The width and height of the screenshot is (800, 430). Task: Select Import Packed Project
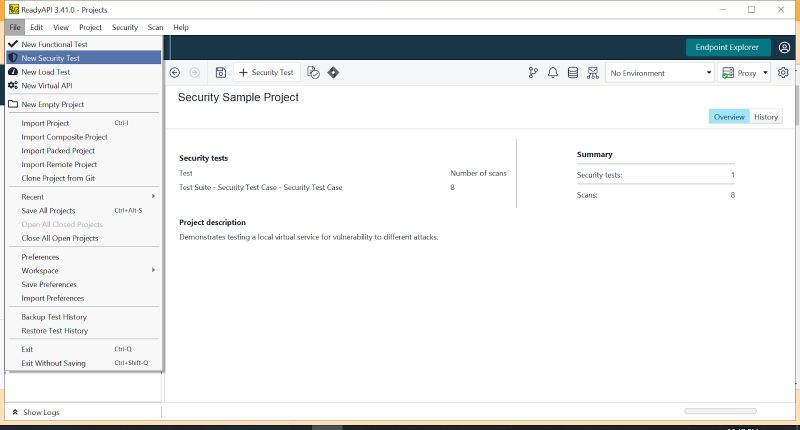(83, 150)
